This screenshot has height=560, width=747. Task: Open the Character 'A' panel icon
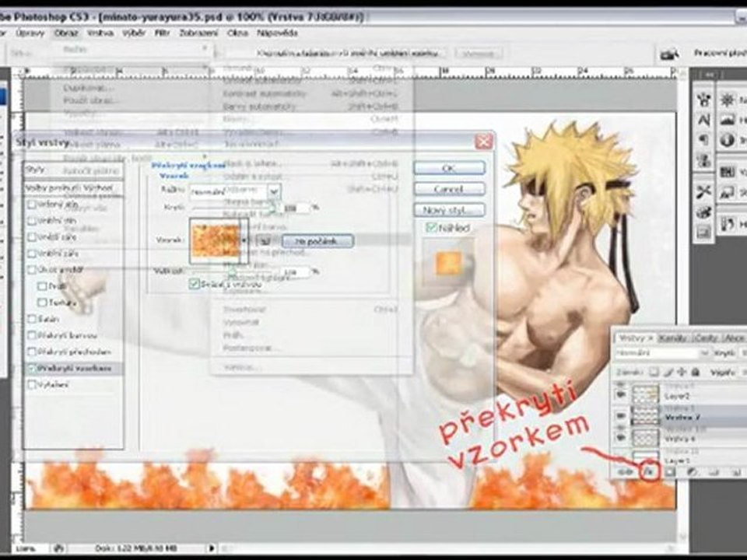pos(703,120)
